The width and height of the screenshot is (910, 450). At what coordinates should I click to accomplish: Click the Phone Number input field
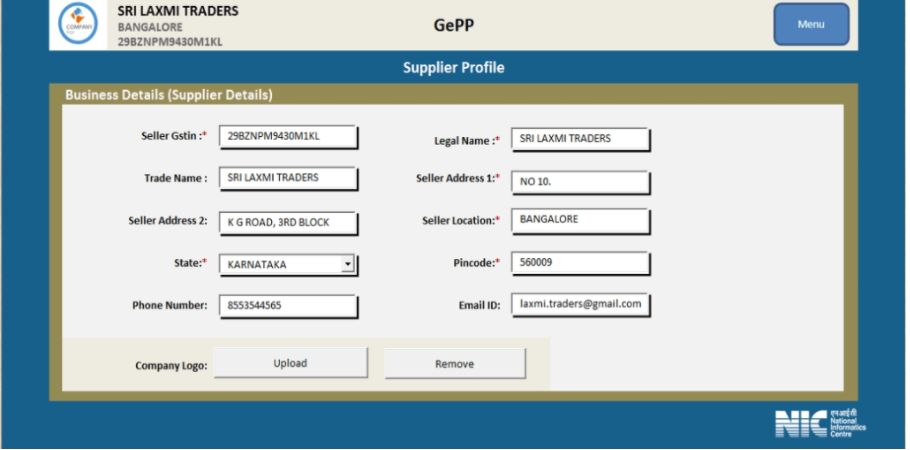tap(288, 306)
